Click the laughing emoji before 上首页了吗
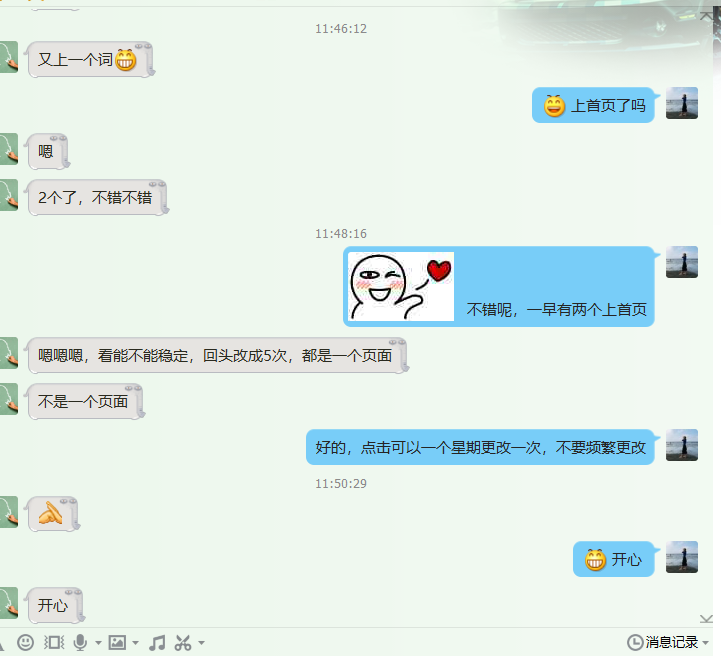Viewport: 721px width, 656px height. pyautogui.click(x=554, y=105)
